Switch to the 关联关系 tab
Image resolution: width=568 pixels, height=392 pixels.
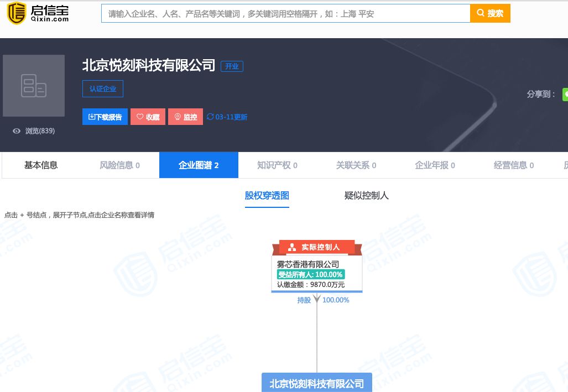(x=356, y=165)
